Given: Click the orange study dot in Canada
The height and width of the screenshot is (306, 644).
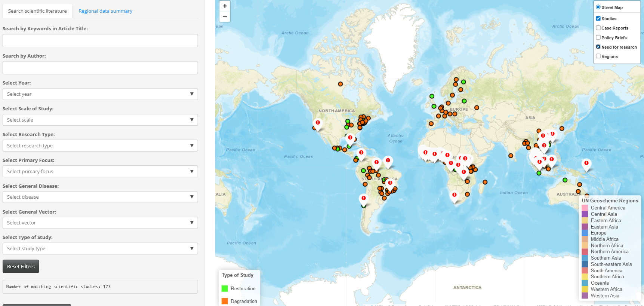Looking at the screenshot, I should tap(340, 84).
